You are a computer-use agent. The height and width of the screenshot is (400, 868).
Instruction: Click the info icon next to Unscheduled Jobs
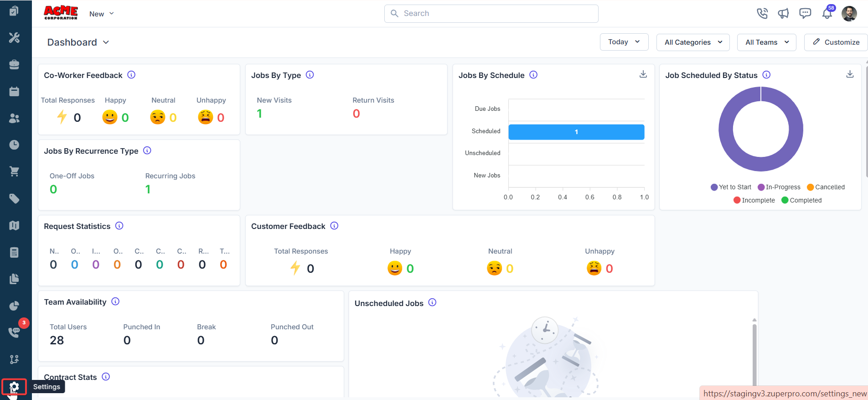click(432, 302)
